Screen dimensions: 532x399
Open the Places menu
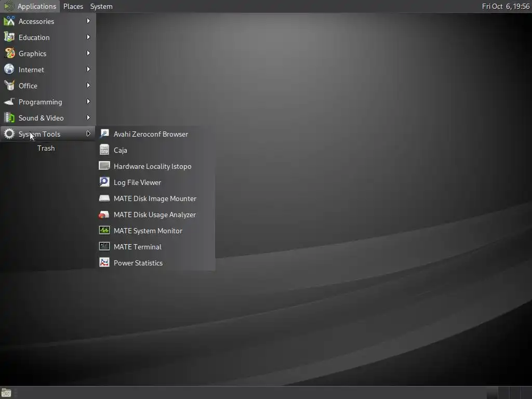tap(73, 6)
